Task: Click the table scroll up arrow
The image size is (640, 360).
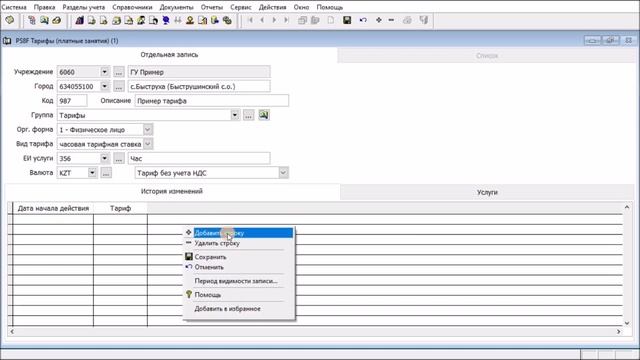Action: pyautogui.click(x=627, y=207)
